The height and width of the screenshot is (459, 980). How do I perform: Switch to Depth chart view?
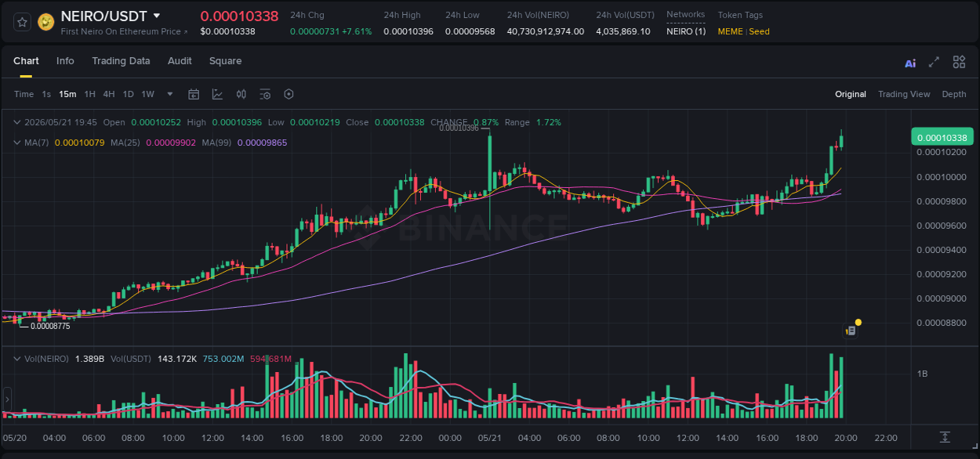tap(954, 94)
